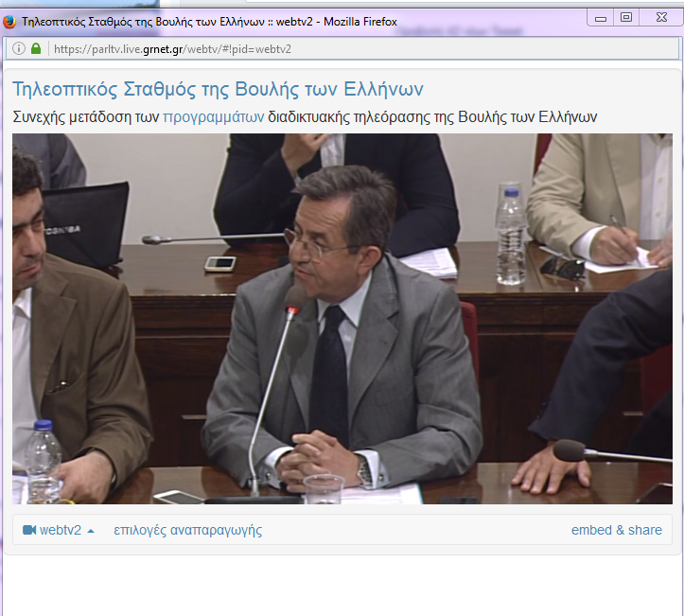
Task: Click the window title bar text
Action: click(209, 22)
